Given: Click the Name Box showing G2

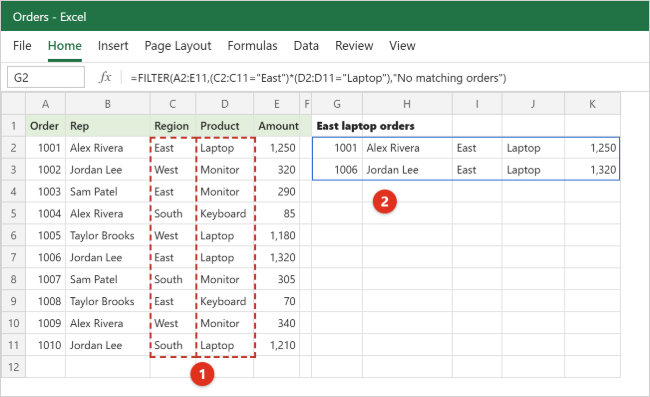Looking at the screenshot, I should (46, 77).
